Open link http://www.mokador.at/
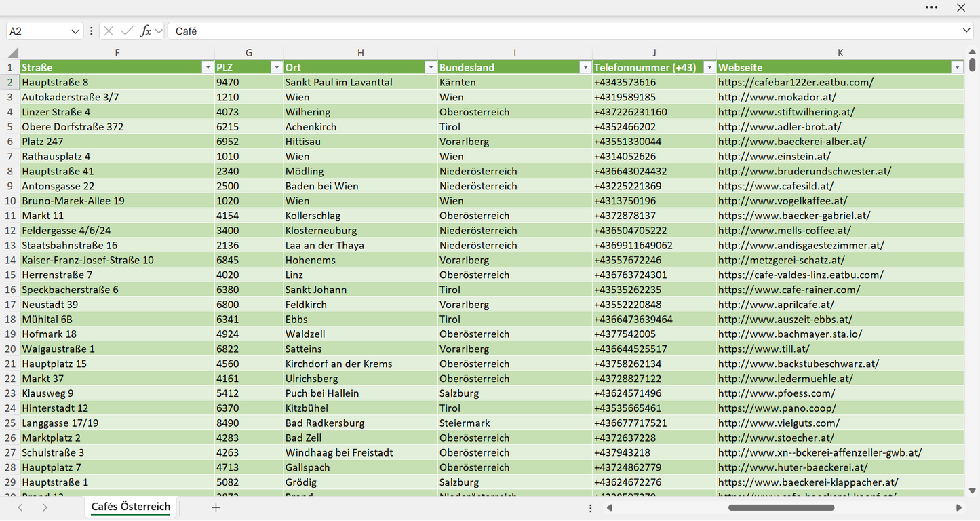 pyautogui.click(x=777, y=97)
